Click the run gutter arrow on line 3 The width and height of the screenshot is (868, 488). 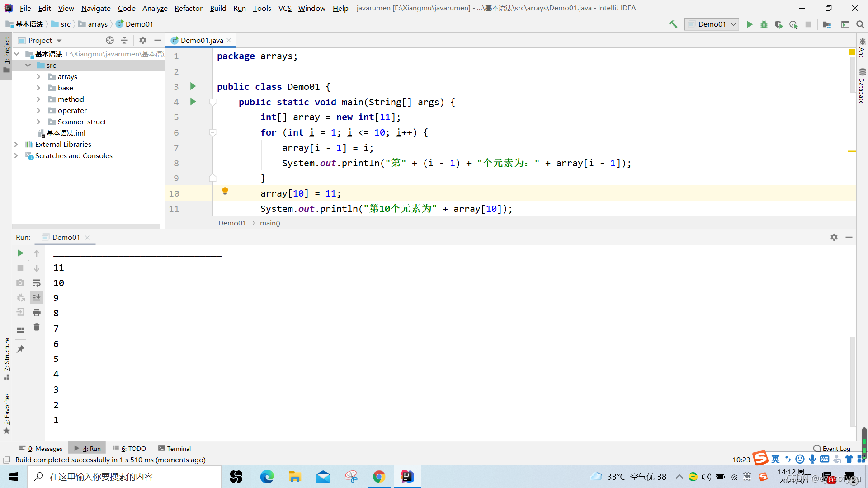click(x=193, y=86)
